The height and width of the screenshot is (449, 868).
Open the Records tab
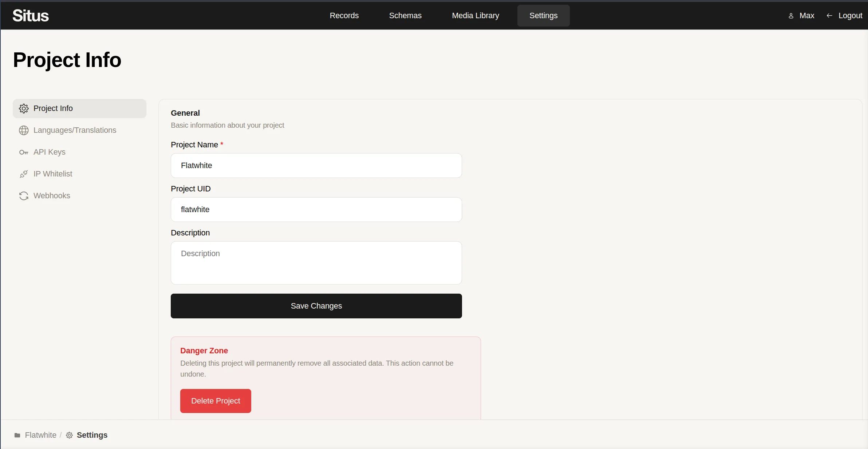344,16
